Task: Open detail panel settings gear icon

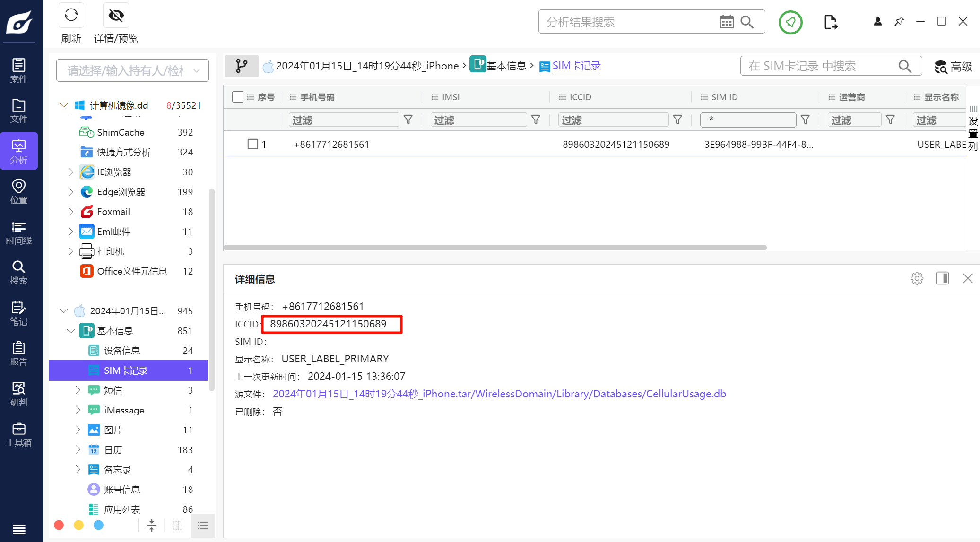Action: pyautogui.click(x=917, y=278)
